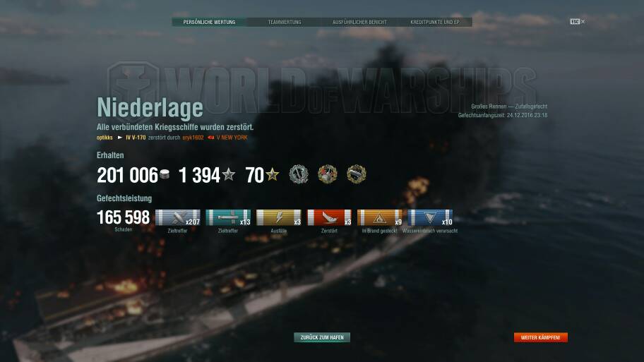Click Zurück zum Hafen button
Viewport: 644px width, 362px height.
[322, 337]
